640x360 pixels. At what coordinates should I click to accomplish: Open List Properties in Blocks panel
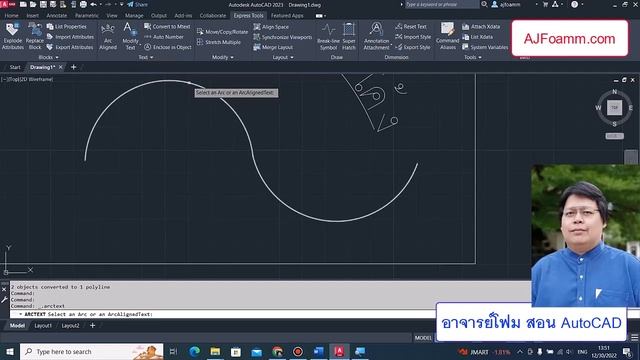67,27
